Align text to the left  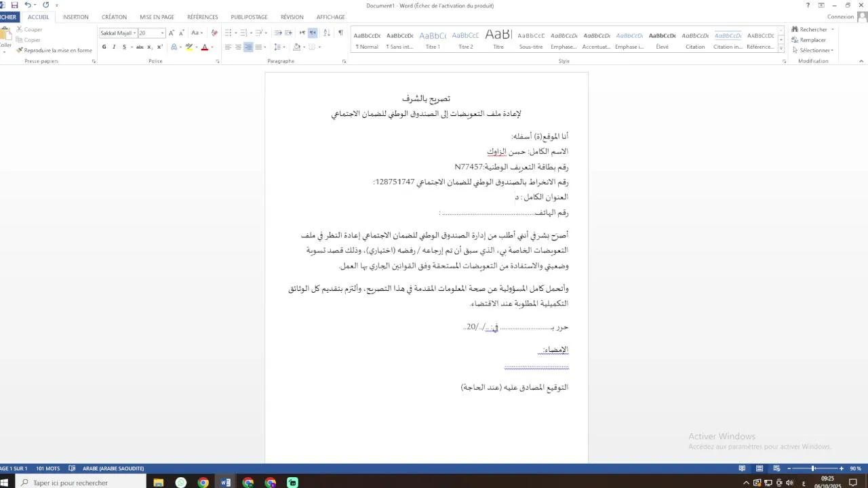[228, 47]
